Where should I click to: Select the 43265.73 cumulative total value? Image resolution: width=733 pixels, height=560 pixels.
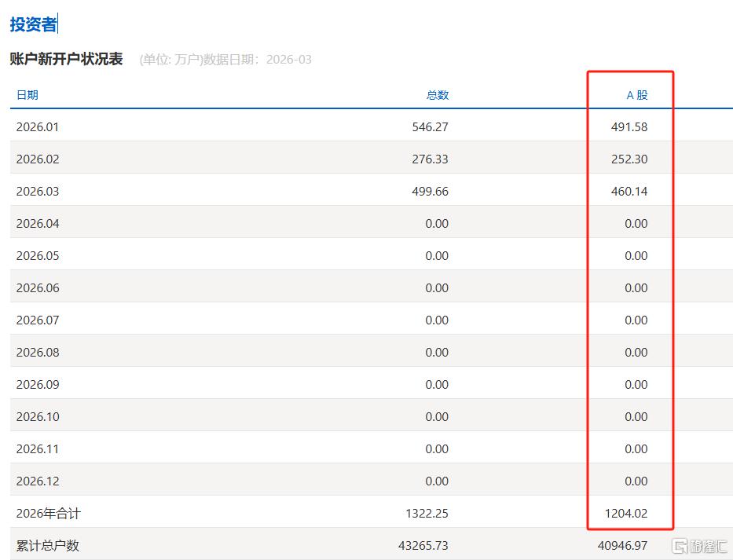[x=426, y=545]
